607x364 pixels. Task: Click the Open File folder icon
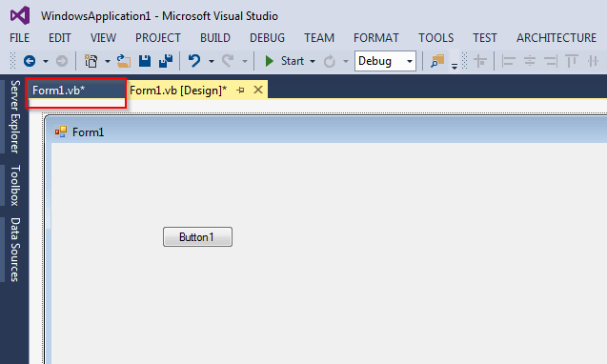tap(124, 61)
